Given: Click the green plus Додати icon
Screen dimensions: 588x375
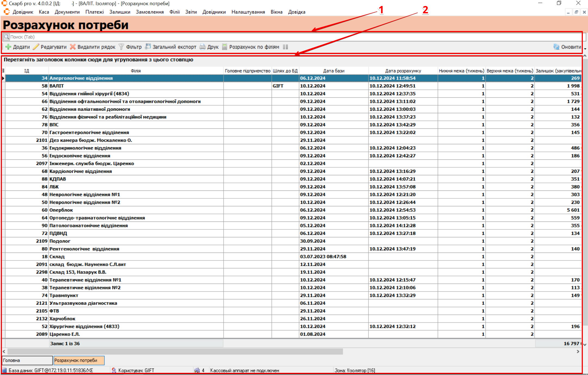Looking at the screenshot, I should [x=8, y=47].
